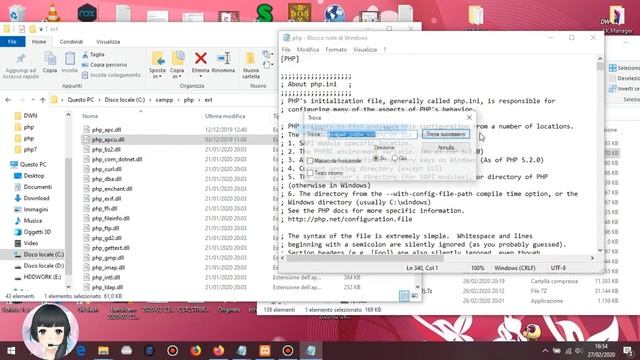
Task: Click the volume icon in the system tray
Action: click(578, 351)
